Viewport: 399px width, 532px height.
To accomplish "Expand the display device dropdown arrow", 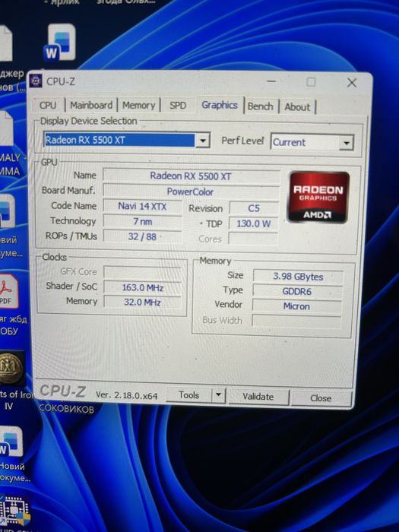I will [203, 140].
